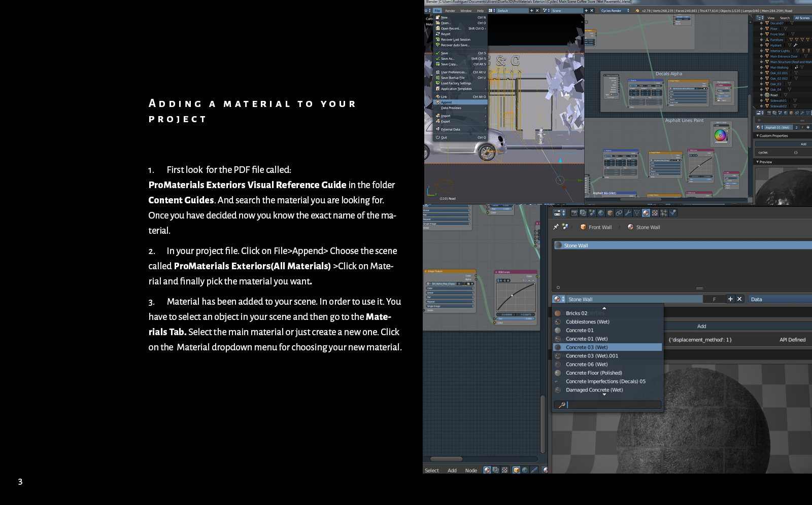The image size is (812, 505).
Task: Expand Interior Lights in the outliner
Action: 761,51
